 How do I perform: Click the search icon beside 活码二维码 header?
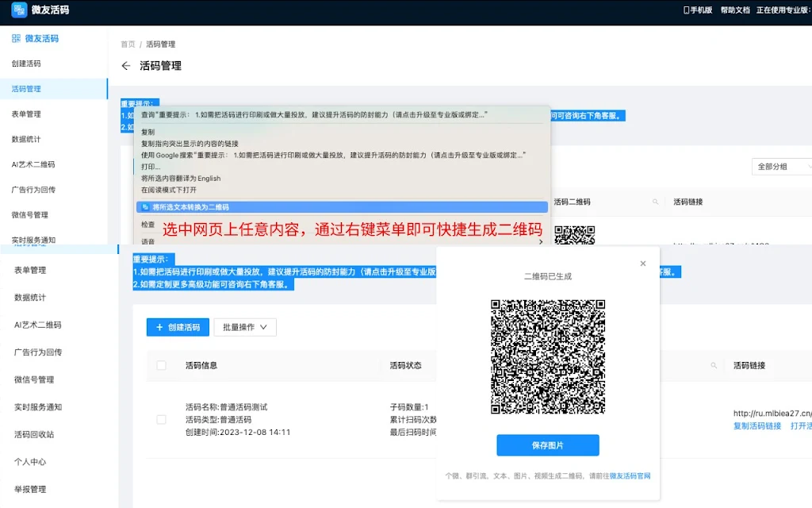pyautogui.click(x=655, y=202)
